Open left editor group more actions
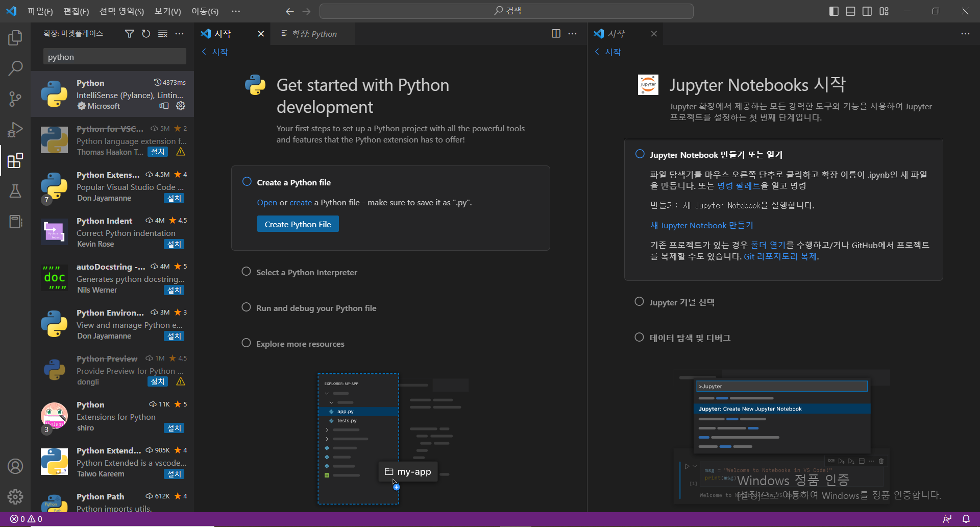980x527 pixels. coord(572,34)
